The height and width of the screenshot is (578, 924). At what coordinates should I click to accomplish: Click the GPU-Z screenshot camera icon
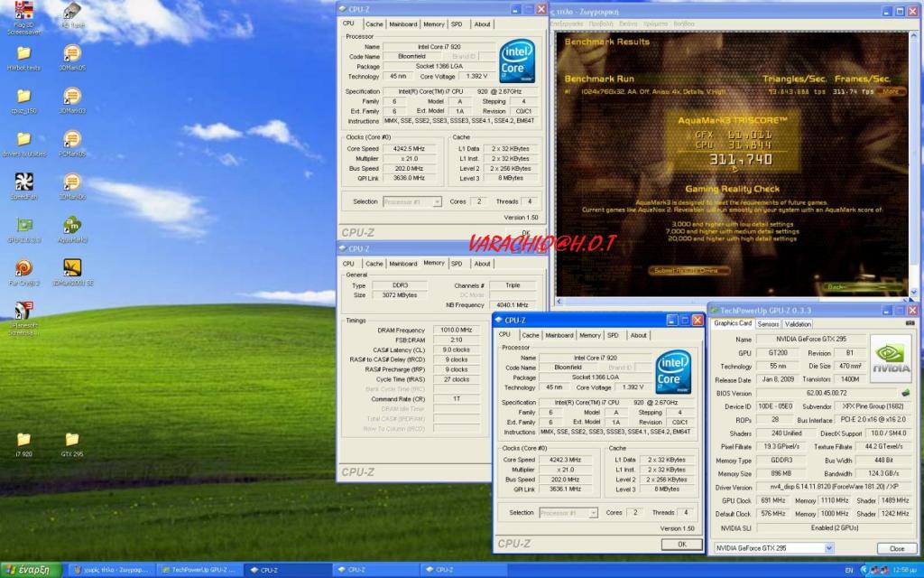click(x=910, y=323)
